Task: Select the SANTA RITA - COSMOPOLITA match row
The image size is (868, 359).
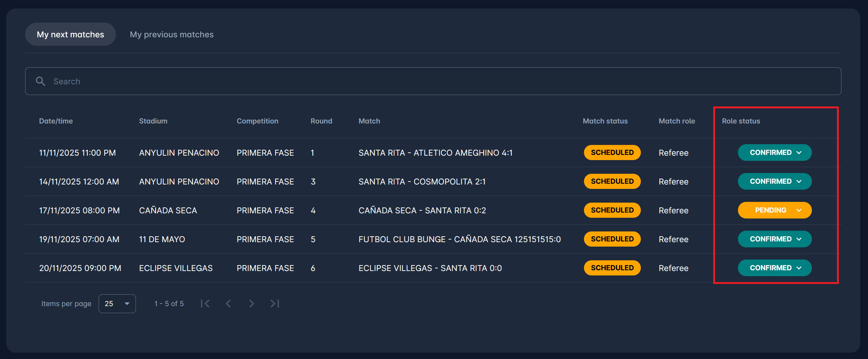Action: [x=422, y=182]
